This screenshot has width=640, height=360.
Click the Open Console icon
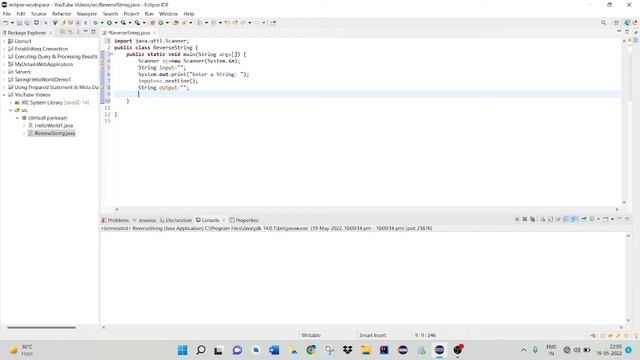click(x=606, y=220)
